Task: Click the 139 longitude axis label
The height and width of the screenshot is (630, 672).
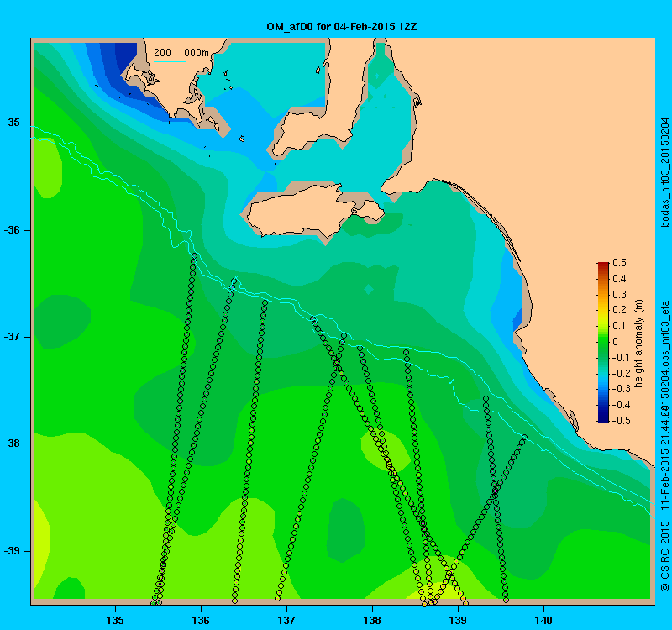Action: pos(458,620)
